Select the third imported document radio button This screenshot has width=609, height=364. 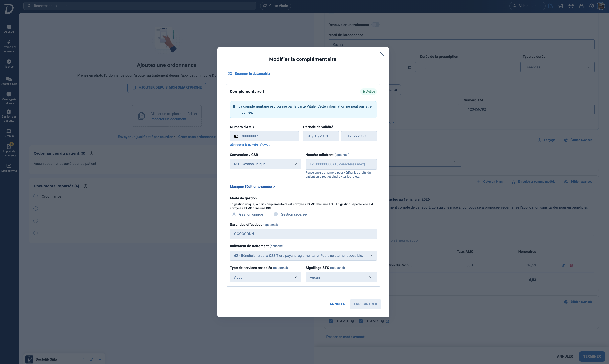(36, 221)
